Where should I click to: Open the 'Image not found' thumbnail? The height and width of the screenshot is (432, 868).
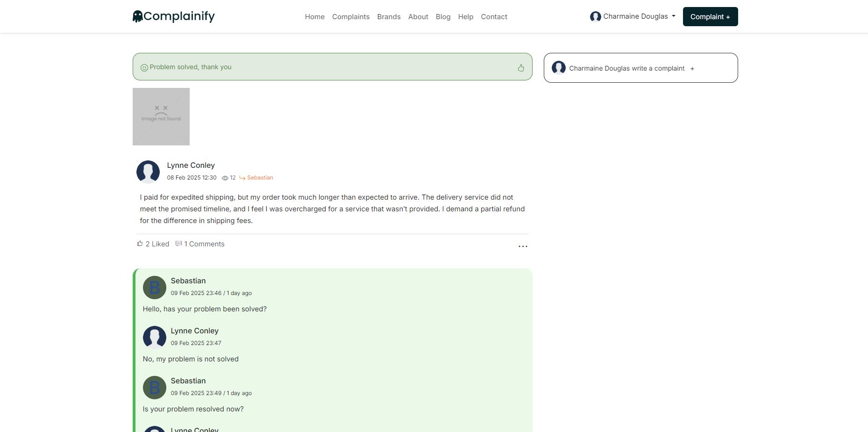(161, 116)
